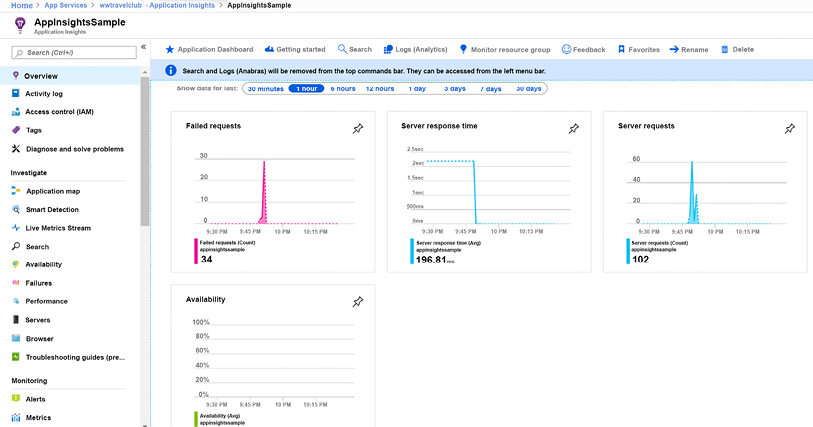Click the Servers icon in sidebar
The image size is (813, 427).
coord(16,320)
